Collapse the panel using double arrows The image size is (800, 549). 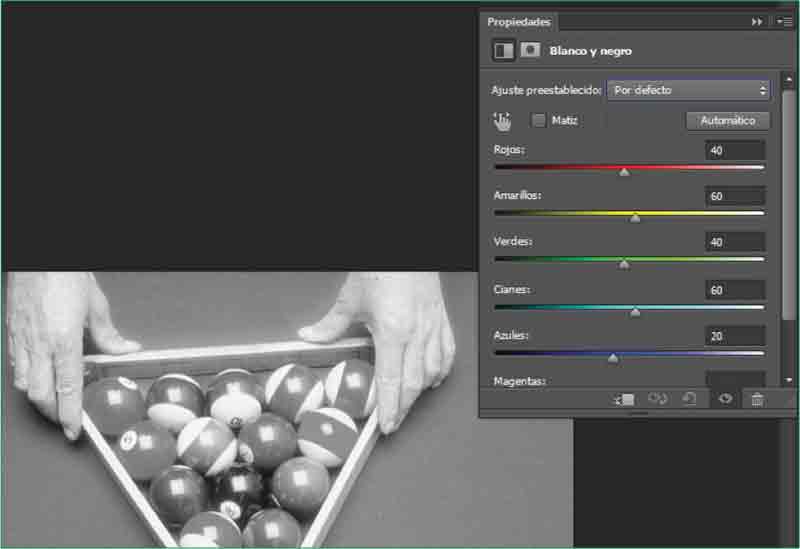tap(757, 21)
